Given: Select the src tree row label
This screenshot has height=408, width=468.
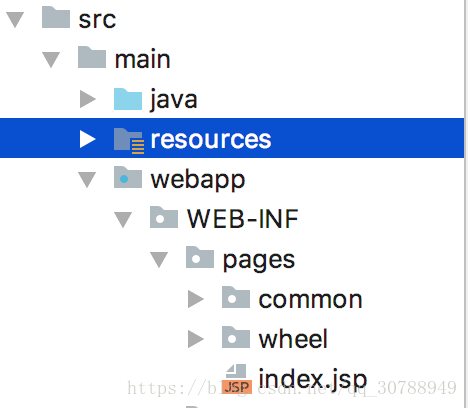Looking at the screenshot, I should [97, 20].
